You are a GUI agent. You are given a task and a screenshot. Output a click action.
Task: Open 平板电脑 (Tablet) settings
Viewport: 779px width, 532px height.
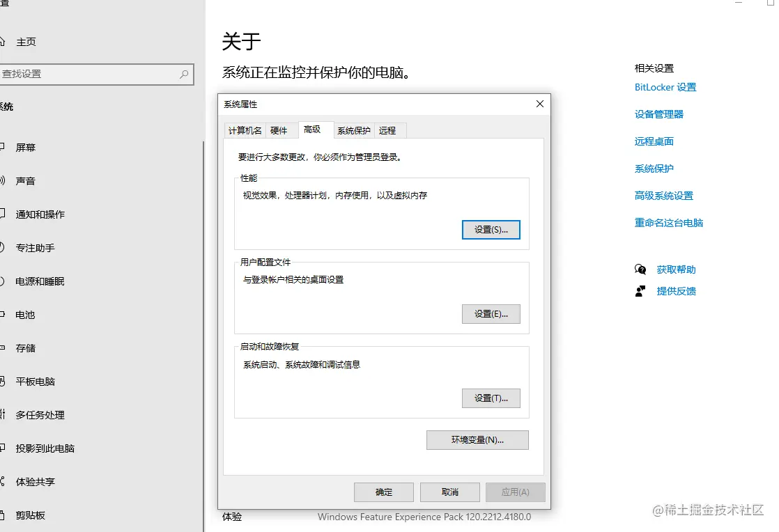pos(33,381)
